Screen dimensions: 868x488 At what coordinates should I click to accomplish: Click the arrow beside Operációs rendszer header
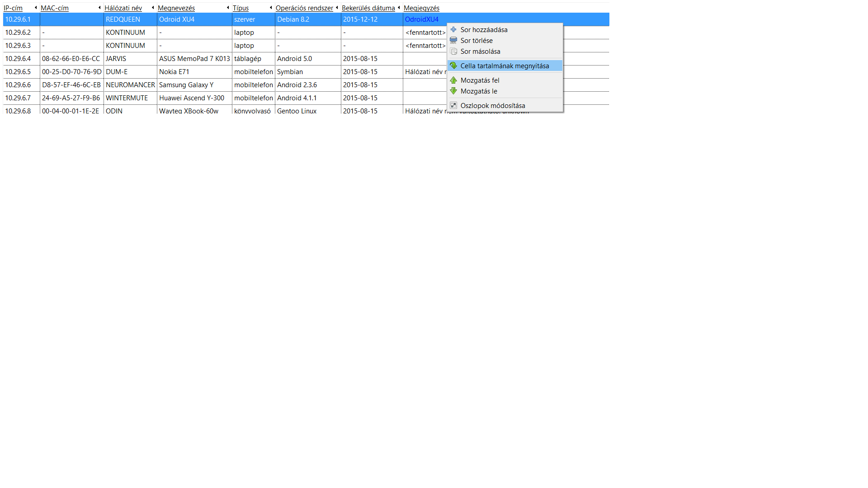click(x=337, y=8)
